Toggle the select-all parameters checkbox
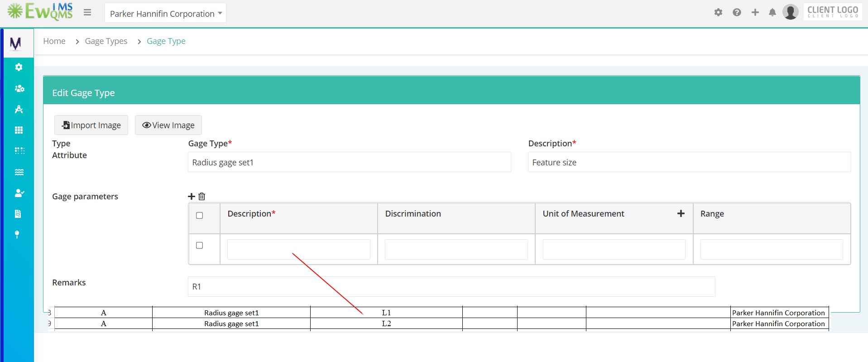Image resolution: width=868 pixels, height=362 pixels. point(199,215)
